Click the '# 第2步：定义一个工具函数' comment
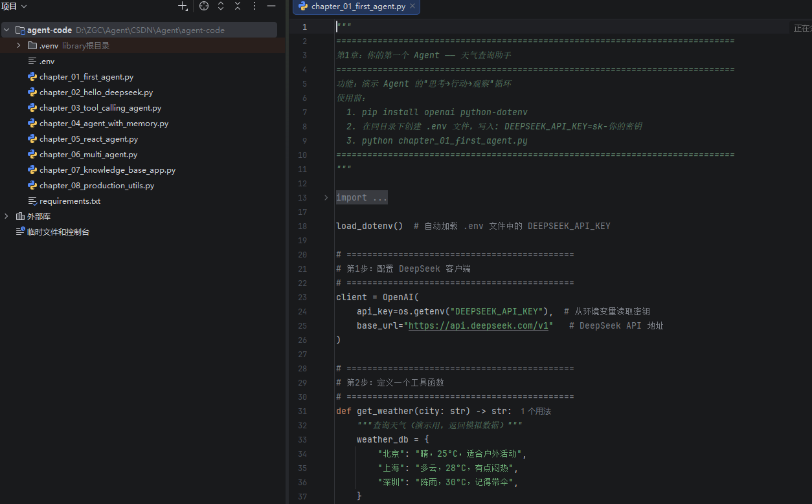This screenshot has width=812, height=504. click(x=390, y=383)
